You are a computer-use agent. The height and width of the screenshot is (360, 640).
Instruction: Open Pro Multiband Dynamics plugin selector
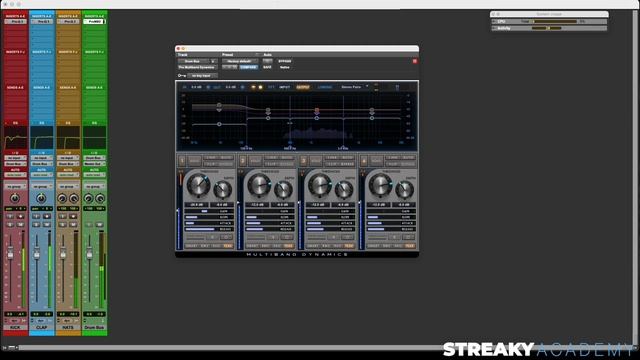[198, 67]
